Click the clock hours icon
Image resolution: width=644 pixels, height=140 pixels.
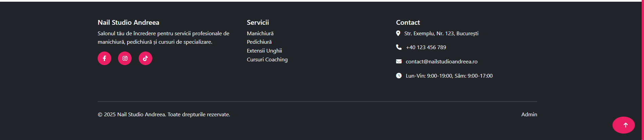pos(399,76)
